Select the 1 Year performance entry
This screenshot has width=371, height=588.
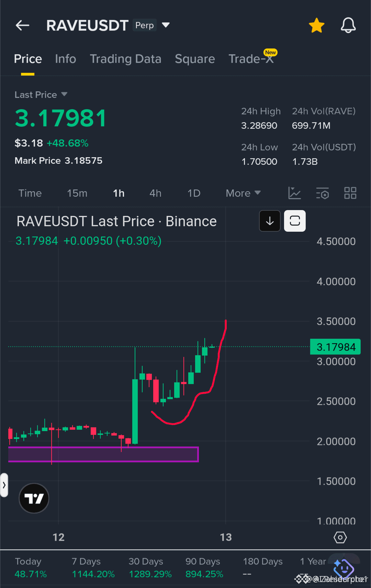pos(313,568)
